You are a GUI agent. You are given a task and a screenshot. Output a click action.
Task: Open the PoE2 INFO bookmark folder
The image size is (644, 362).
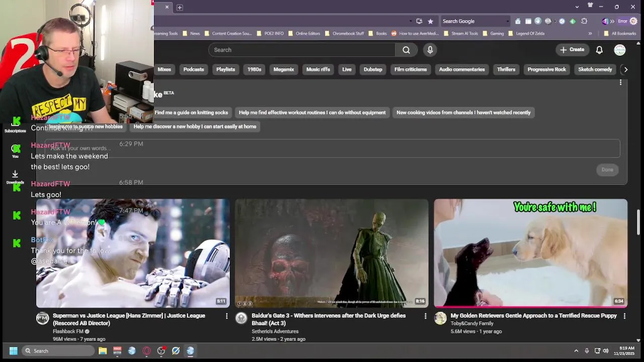(x=270, y=33)
